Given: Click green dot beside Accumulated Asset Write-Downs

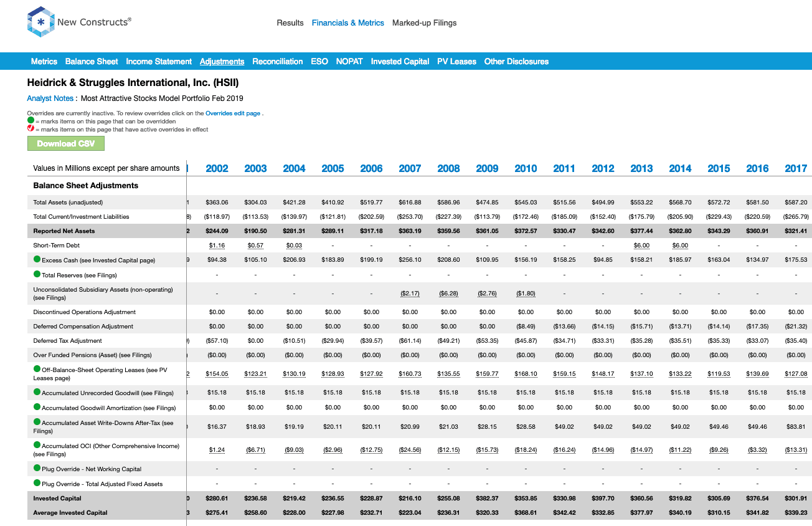Looking at the screenshot, I should point(37,423).
